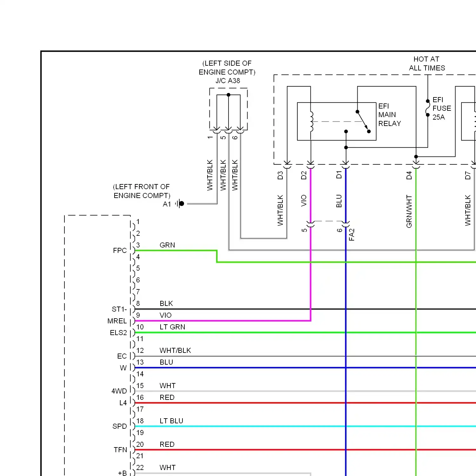Image resolution: width=476 pixels, height=476 pixels.
Task: Click pin number "11" on the ECM connector
Action: click(x=140, y=339)
